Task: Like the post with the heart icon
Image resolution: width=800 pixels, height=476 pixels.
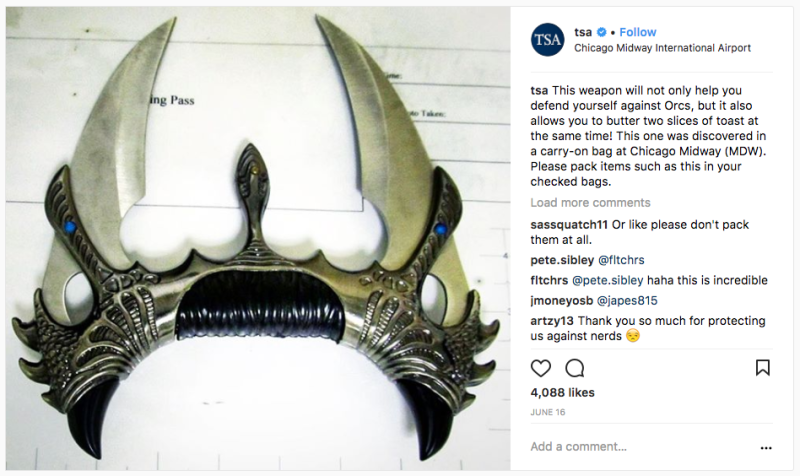Action: tap(541, 368)
